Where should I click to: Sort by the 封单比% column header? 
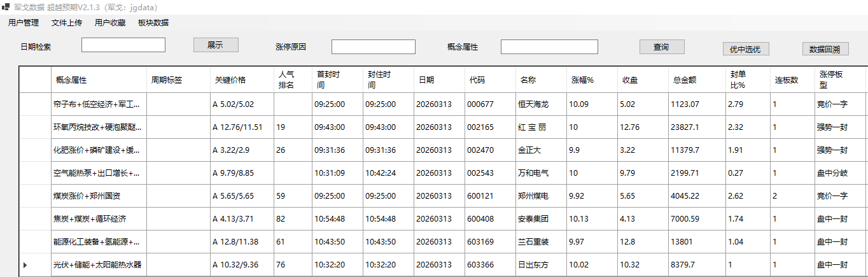(748, 80)
